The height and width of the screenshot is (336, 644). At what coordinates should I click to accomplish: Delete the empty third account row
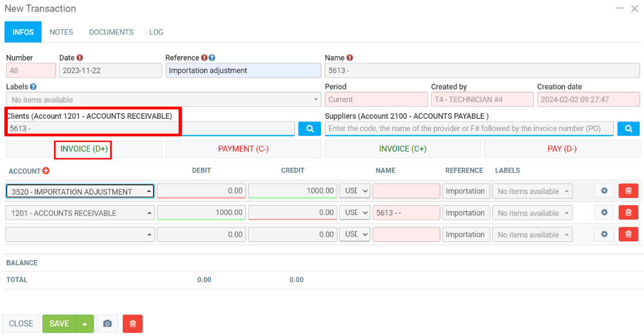coord(628,234)
